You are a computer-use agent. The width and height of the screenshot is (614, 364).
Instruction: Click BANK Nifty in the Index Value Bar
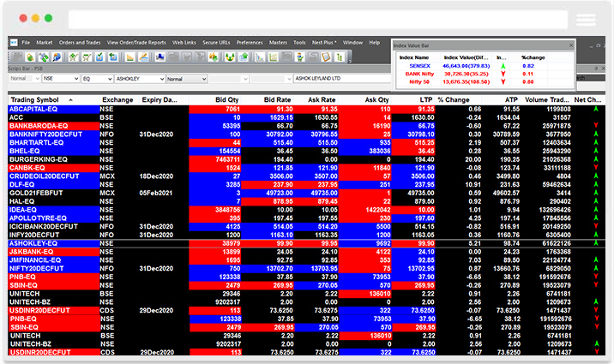[x=420, y=74]
